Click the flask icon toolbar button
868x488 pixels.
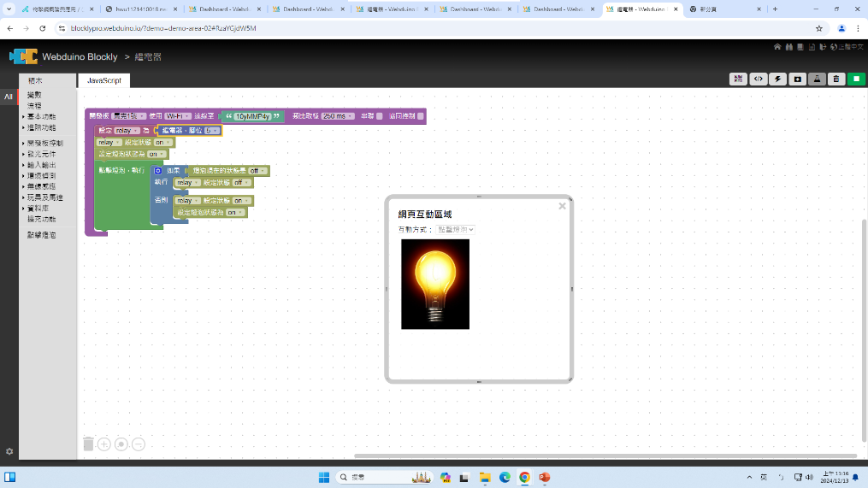coord(818,79)
